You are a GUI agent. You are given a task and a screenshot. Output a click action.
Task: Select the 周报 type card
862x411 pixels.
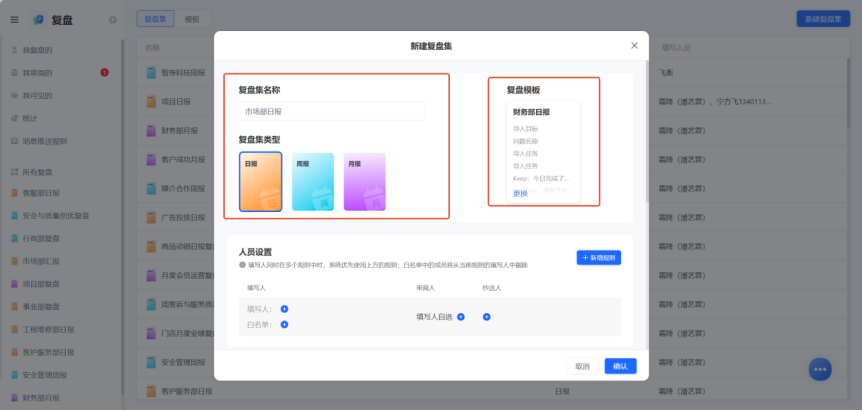[313, 182]
